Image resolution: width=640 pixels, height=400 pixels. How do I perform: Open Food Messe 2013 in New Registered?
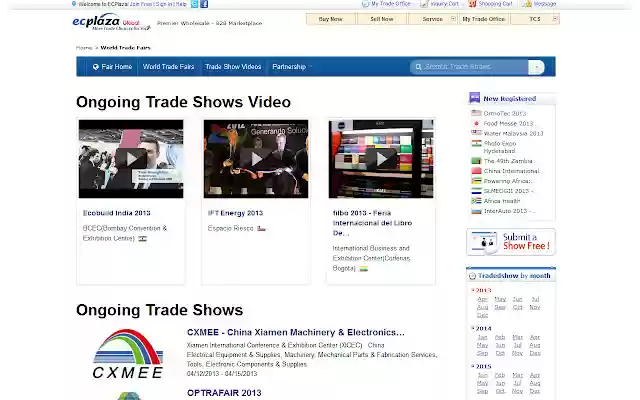click(x=509, y=123)
